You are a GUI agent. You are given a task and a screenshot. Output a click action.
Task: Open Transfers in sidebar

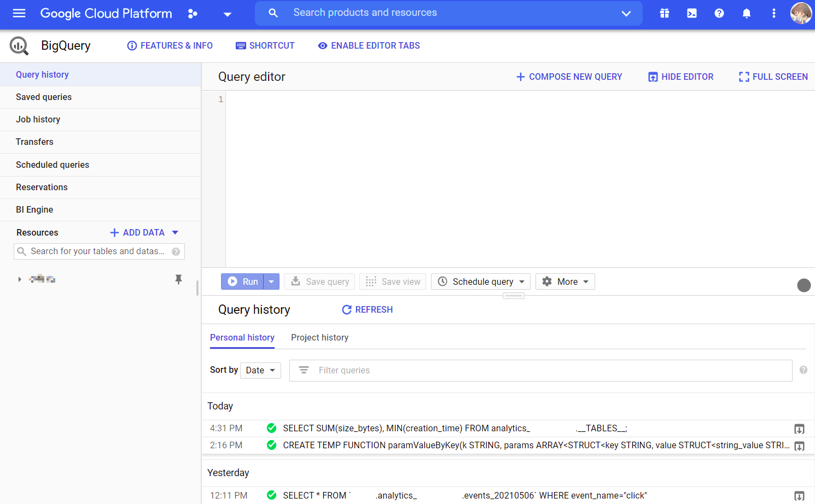click(x=101, y=142)
